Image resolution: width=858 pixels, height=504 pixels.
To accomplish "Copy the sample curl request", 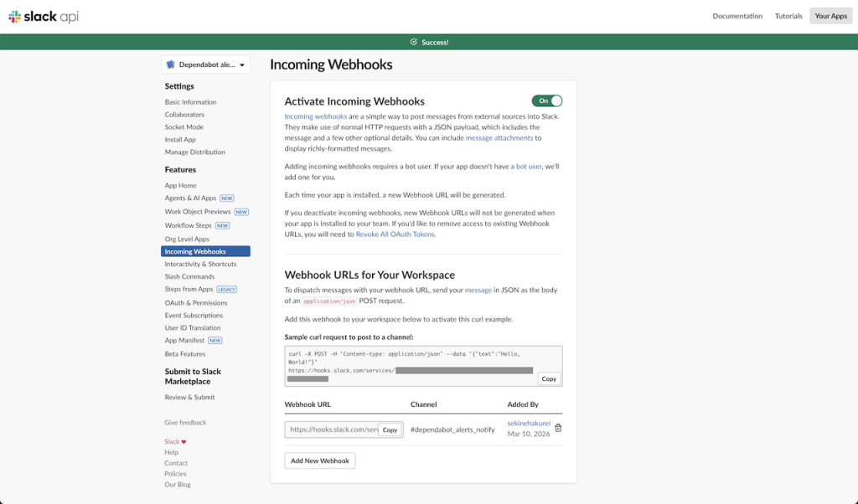I will click(549, 378).
